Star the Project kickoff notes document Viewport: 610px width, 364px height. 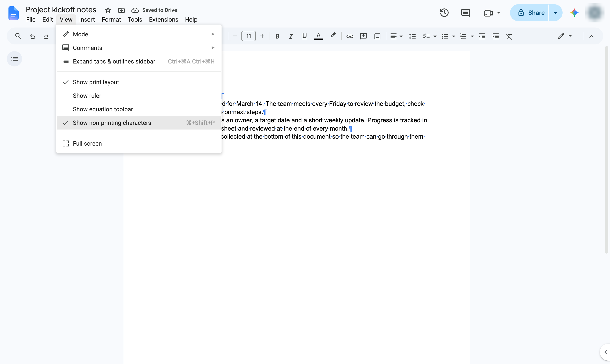point(108,10)
